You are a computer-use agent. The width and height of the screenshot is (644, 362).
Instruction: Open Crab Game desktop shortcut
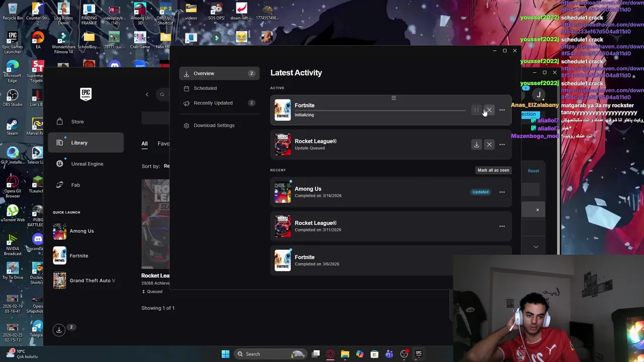140,40
